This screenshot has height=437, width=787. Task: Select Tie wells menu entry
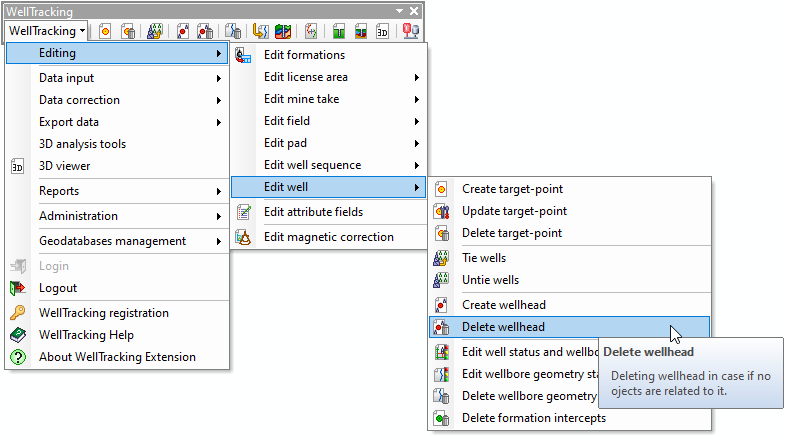click(569, 258)
